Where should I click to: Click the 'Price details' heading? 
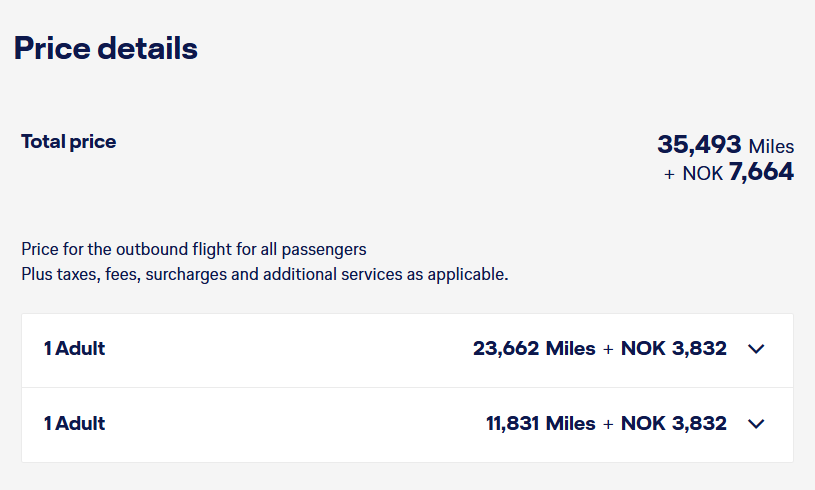tap(106, 49)
